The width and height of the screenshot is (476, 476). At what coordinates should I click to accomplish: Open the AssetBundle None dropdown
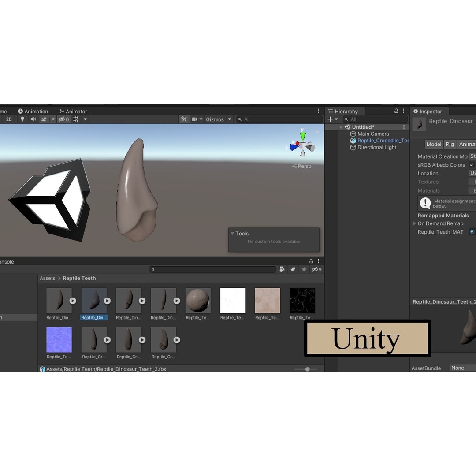[x=463, y=368]
